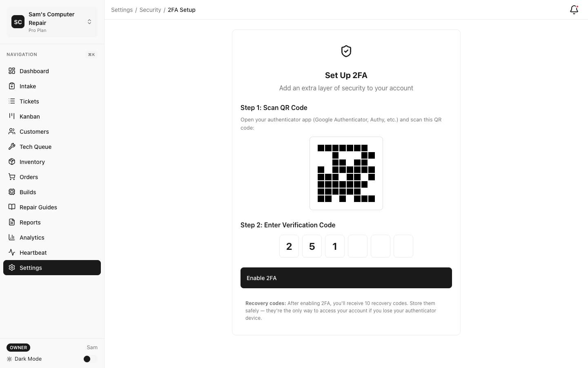Select the Kanban board icon

click(x=12, y=116)
